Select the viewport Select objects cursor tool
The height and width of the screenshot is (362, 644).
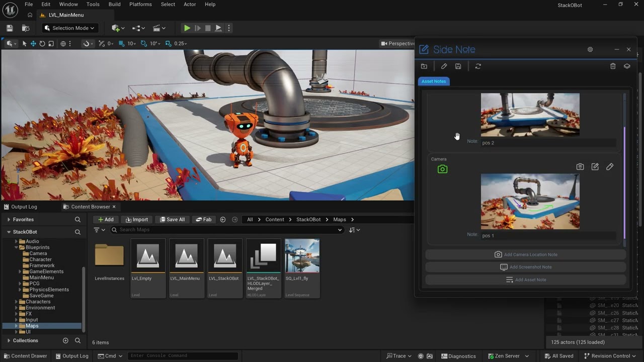tap(24, 44)
